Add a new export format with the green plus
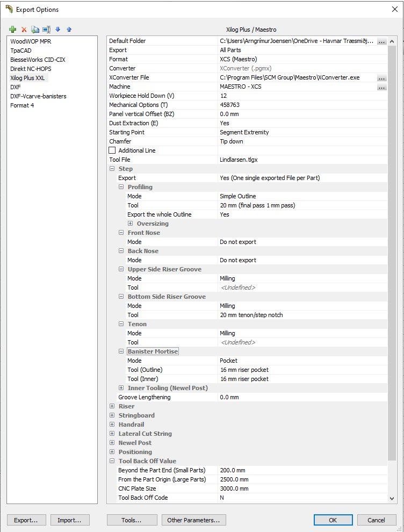 13,30
